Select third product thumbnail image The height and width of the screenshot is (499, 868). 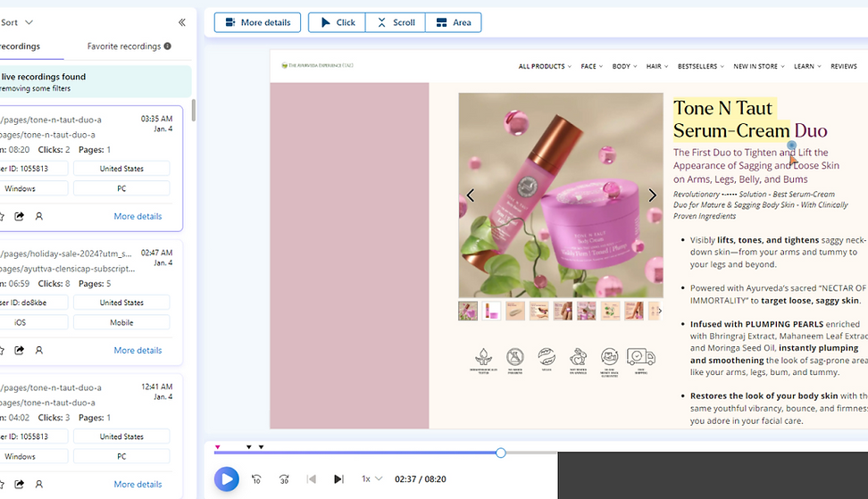tap(515, 311)
